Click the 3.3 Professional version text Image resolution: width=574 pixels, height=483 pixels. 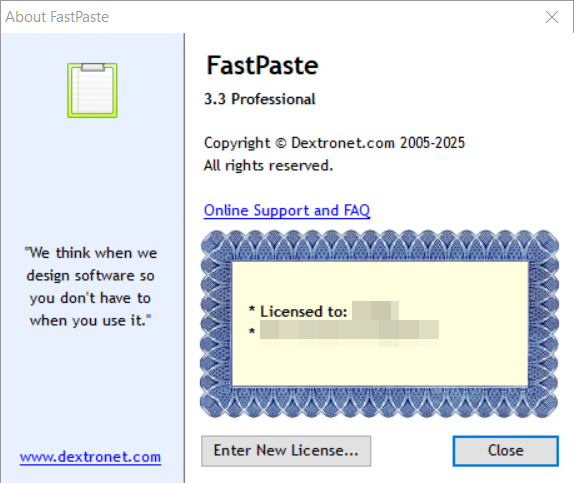coord(260,99)
